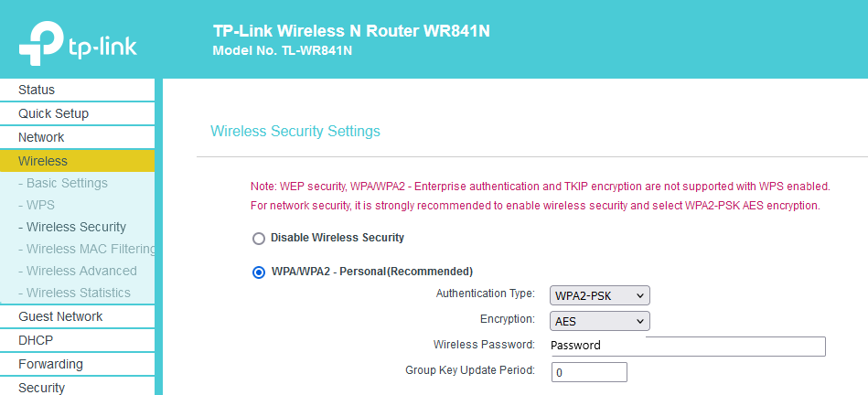Select the Wireless menu section
The image size is (868, 395).
pyautogui.click(x=77, y=161)
